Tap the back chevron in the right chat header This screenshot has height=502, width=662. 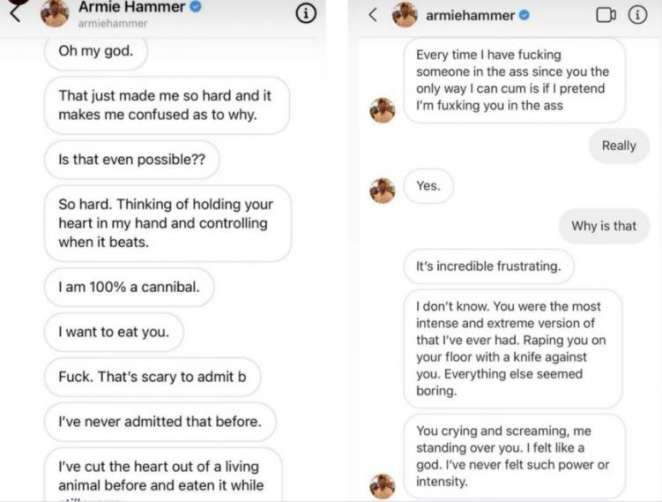371,14
